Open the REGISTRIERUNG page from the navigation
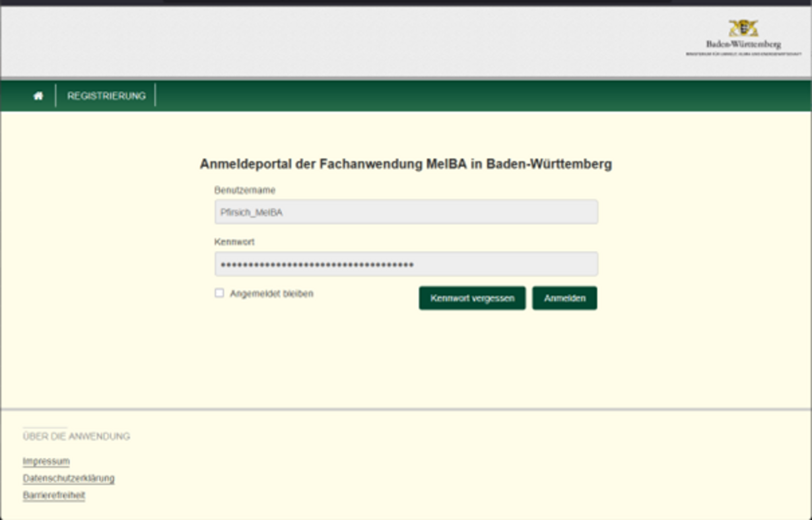Image resolution: width=812 pixels, height=520 pixels. tap(108, 95)
